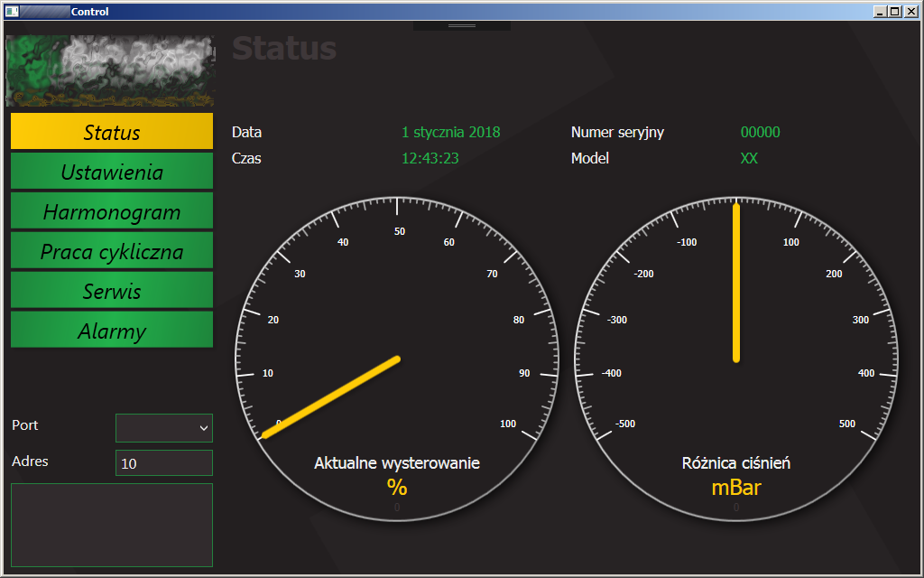This screenshot has width=924, height=578.
Task: Click the date value 1 stycznia 2018
Action: coord(451,132)
